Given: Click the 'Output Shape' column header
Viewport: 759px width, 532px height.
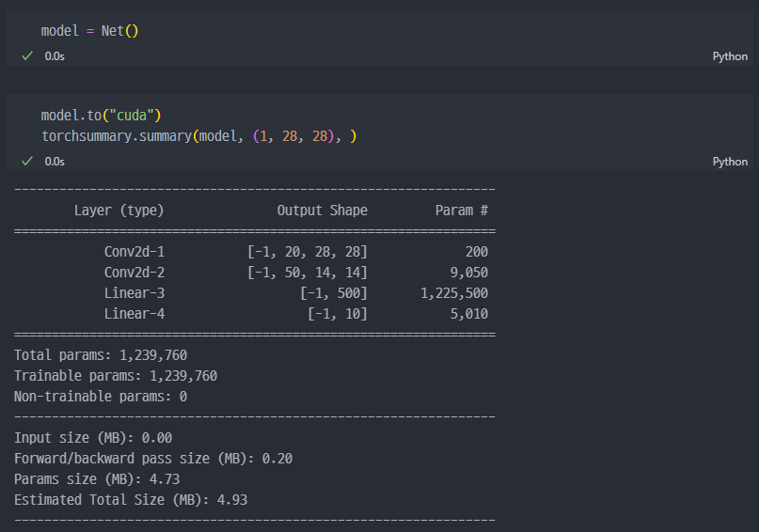Looking at the screenshot, I should 322,211.
